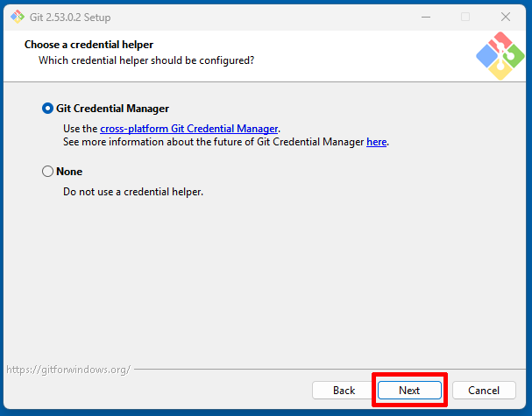The height and width of the screenshot is (416, 532).
Task: Click the large Git logo in header
Action: [500, 56]
